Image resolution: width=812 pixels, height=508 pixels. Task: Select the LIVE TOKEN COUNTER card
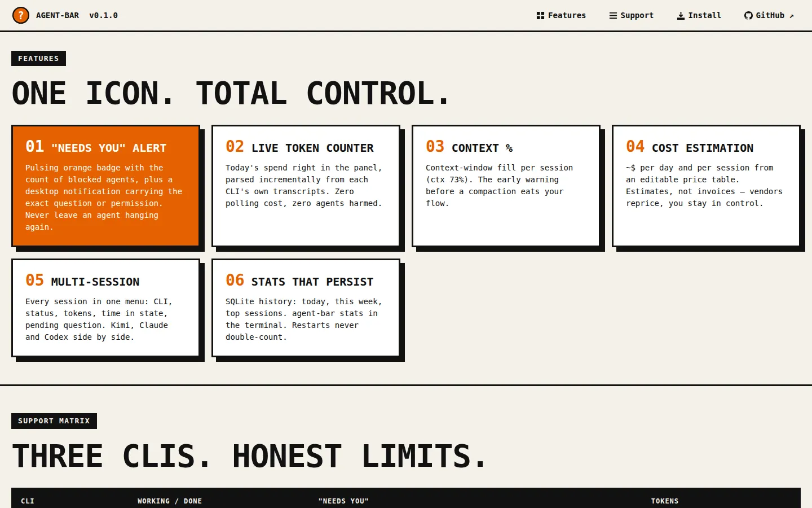coord(306,186)
